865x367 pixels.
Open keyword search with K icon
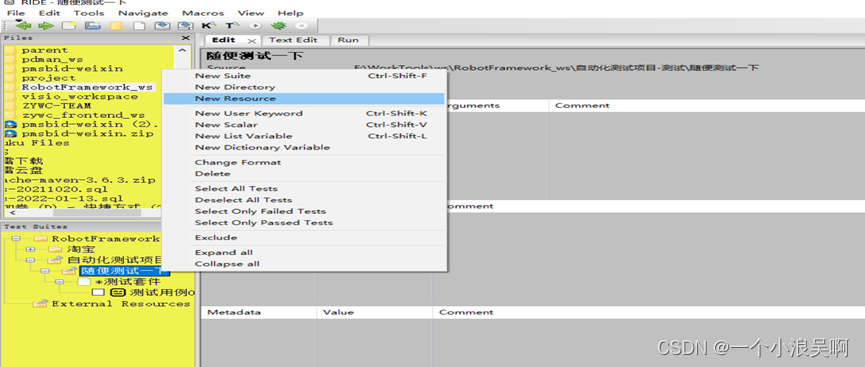point(209,25)
